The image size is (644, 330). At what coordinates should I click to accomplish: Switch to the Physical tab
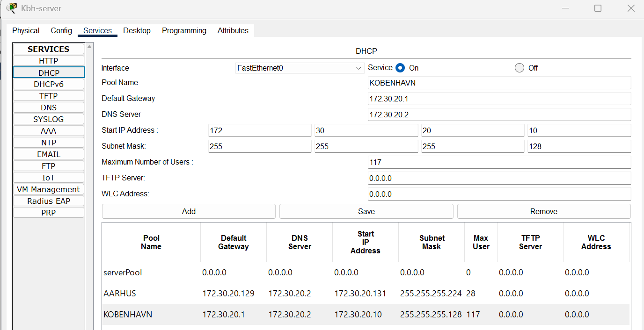coord(26,30)
